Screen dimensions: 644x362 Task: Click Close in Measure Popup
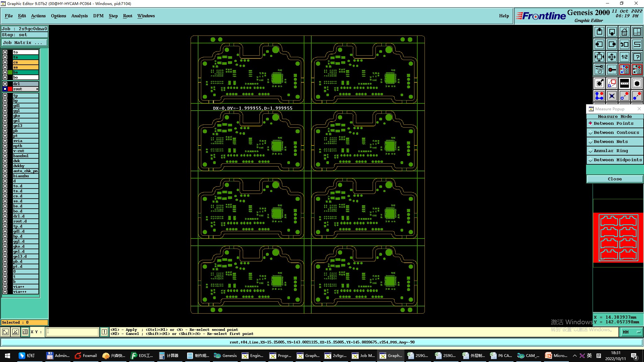coord(614,179)
